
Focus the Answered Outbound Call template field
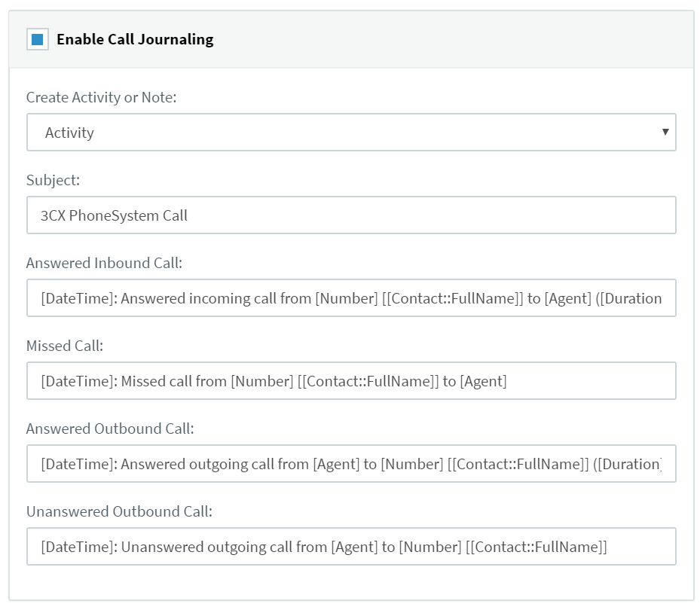(351, 464)
